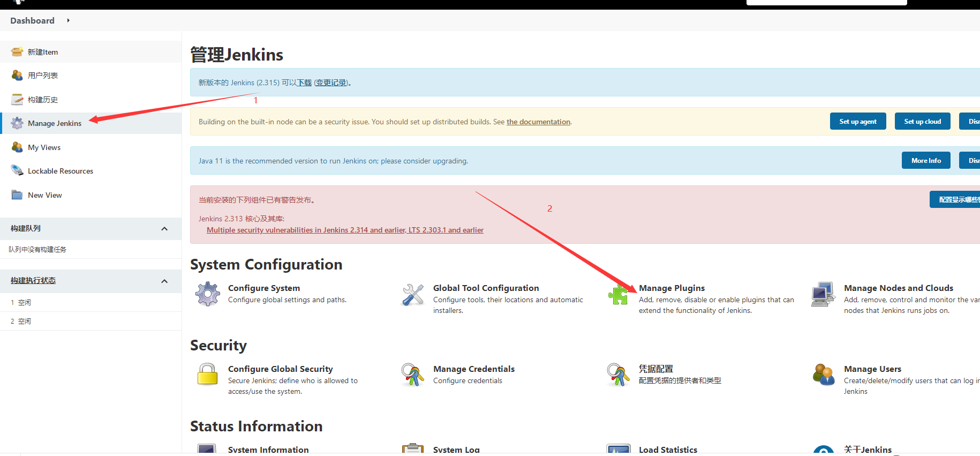Click executor 2 空闲 status row
Image resolution: width=980 pixels, height=456 pixels.
tap(91, 321)
